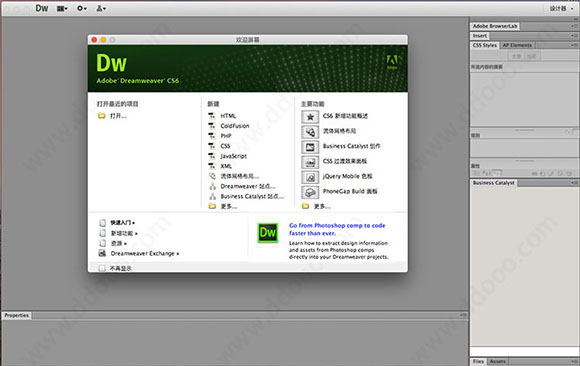The width and height of the screenshot is (580, 366).
Task: Open Insert panel options menu
Action: pyautogui.click(x=573, y=36)
